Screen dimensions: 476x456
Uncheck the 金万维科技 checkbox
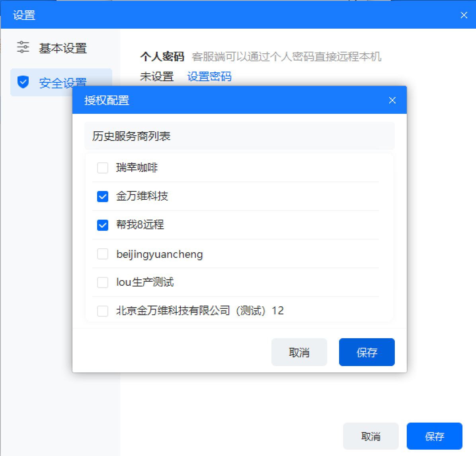pos(103,197)
